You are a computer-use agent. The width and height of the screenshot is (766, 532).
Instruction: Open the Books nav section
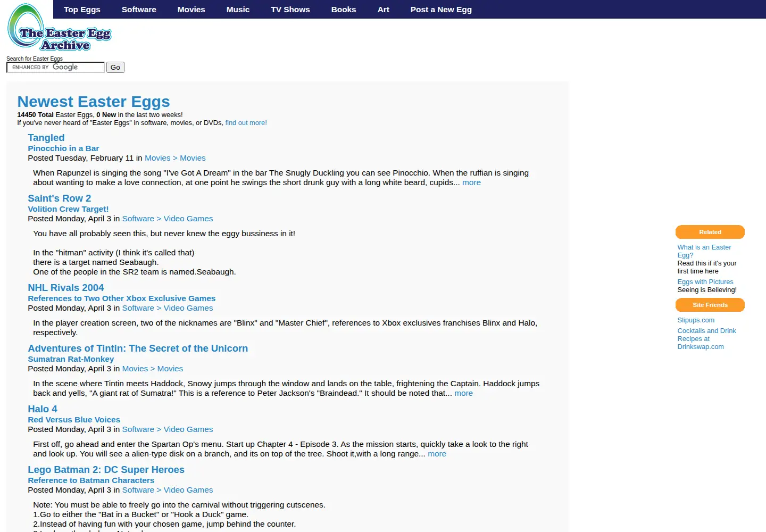344,10
